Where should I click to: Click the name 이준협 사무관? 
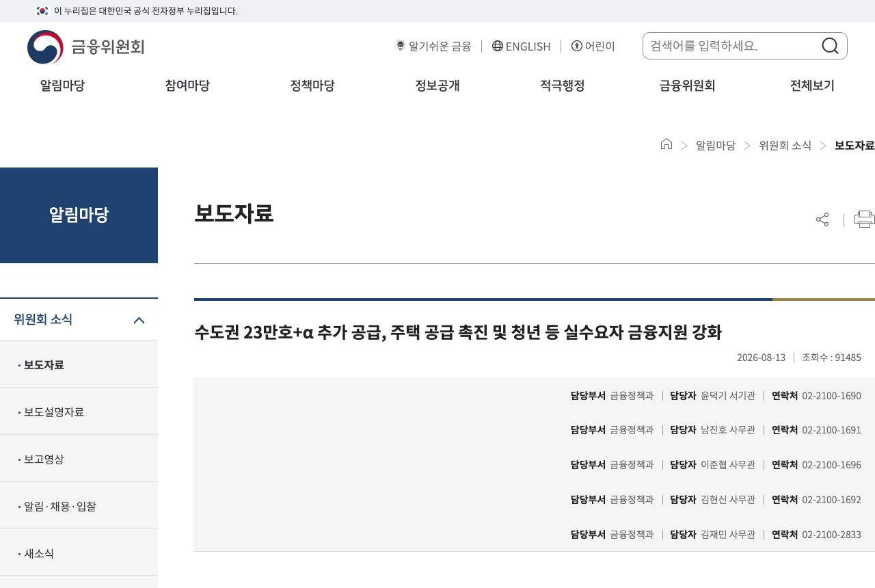pos(728,465)
